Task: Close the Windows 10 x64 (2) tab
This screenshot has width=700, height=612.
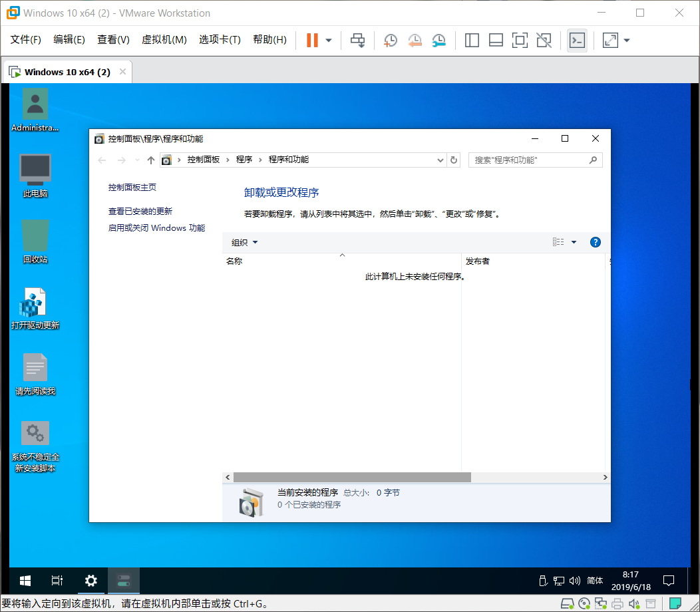Action: [123, 71]
